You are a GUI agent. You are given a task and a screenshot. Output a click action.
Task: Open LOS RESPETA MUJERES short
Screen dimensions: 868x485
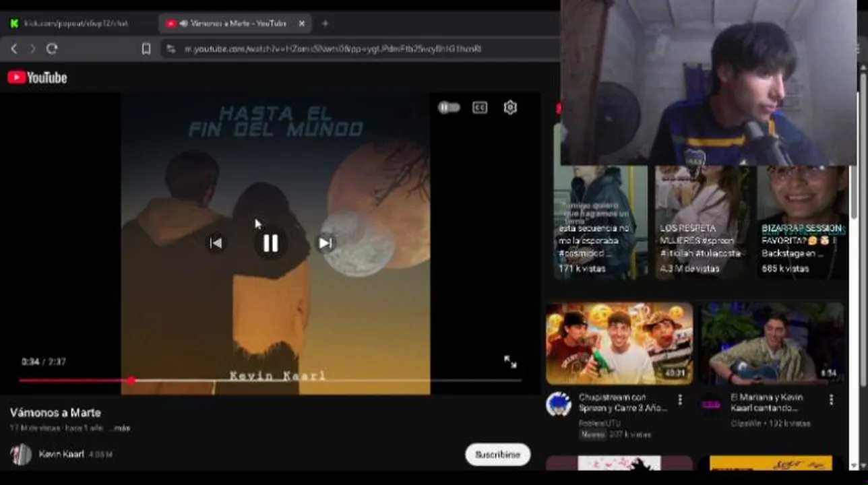point(702,222)
